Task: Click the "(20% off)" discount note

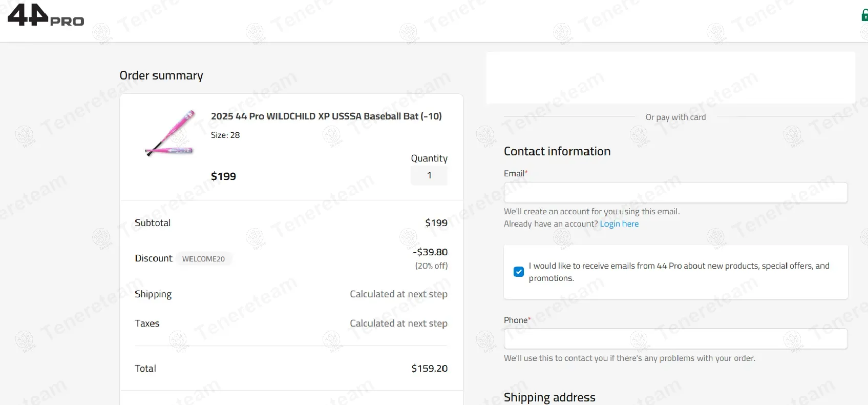Action: (431, 266)
